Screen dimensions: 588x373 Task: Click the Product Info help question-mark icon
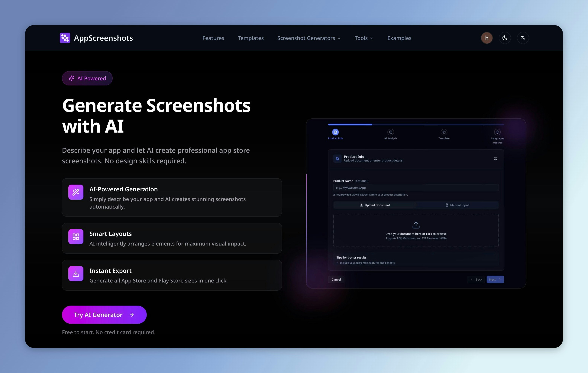coord(496,159)
